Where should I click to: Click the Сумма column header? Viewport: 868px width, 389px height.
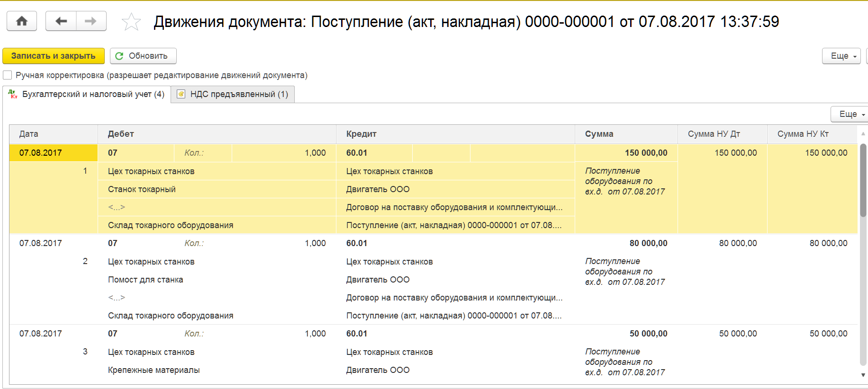[626, 134]
